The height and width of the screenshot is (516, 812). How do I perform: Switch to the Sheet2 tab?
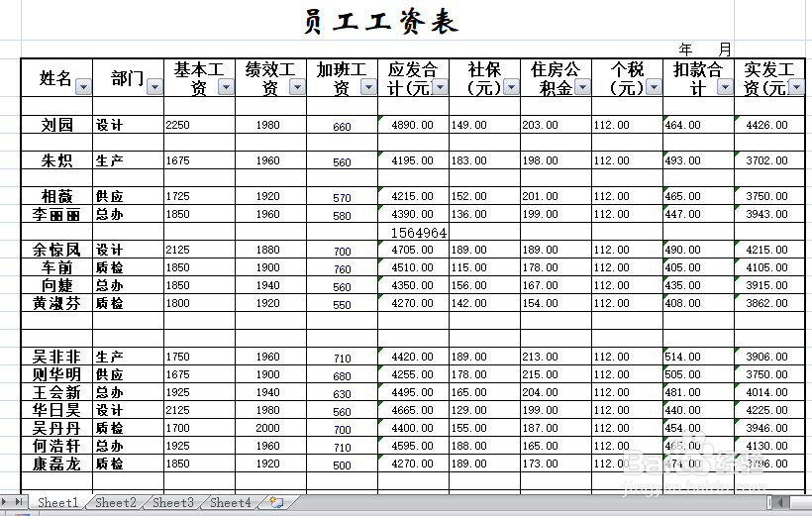coord(116,502)
